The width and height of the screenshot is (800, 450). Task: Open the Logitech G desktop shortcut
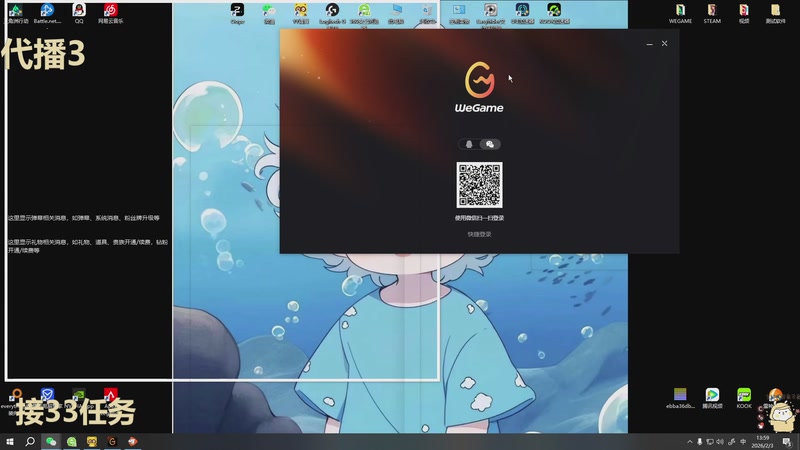[x=332, y=13]
